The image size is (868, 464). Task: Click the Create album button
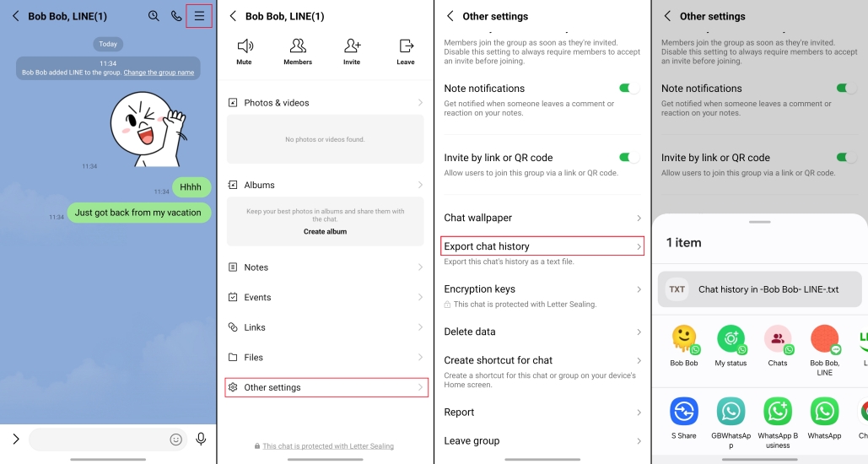326,231
